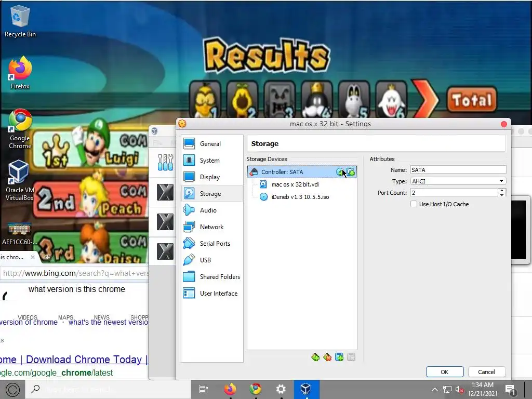Image resolution: width=532 pixels, height=399 pixels.
Task: Open the Audio settings category
Action: click(212, 210)
